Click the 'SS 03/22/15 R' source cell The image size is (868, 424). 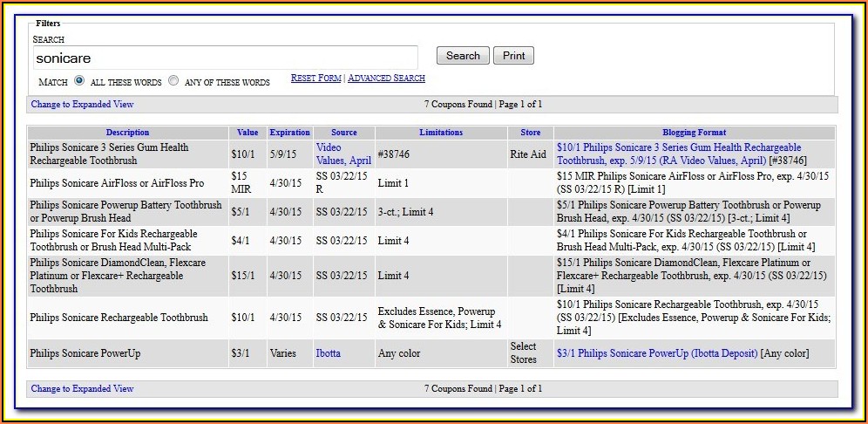pos(342,183)
